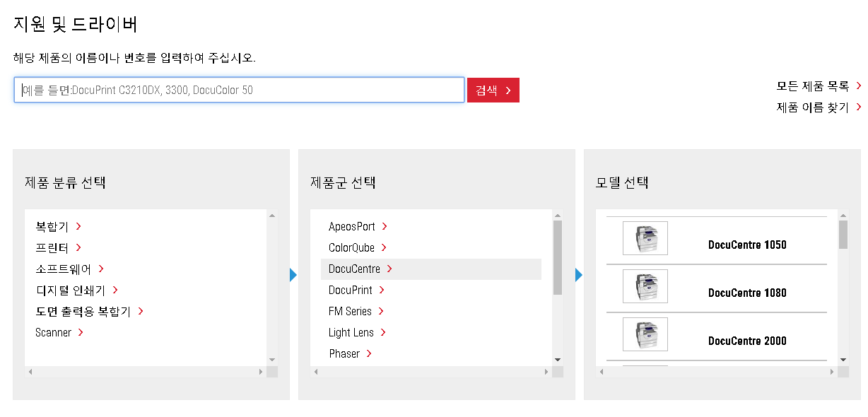
Task: Click the DocuCentre 2000 printer thumbnail
Action: [645, 334]
